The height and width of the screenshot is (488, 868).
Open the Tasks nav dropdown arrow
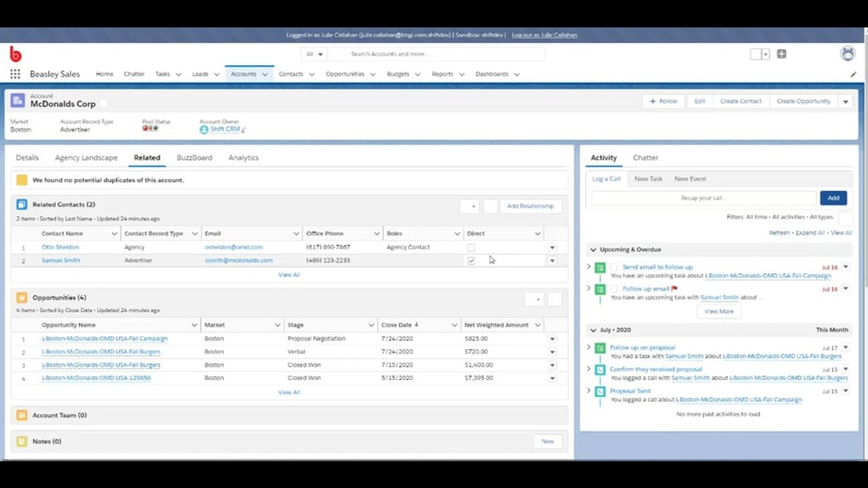pyautogui.click(x=178, y=75)
